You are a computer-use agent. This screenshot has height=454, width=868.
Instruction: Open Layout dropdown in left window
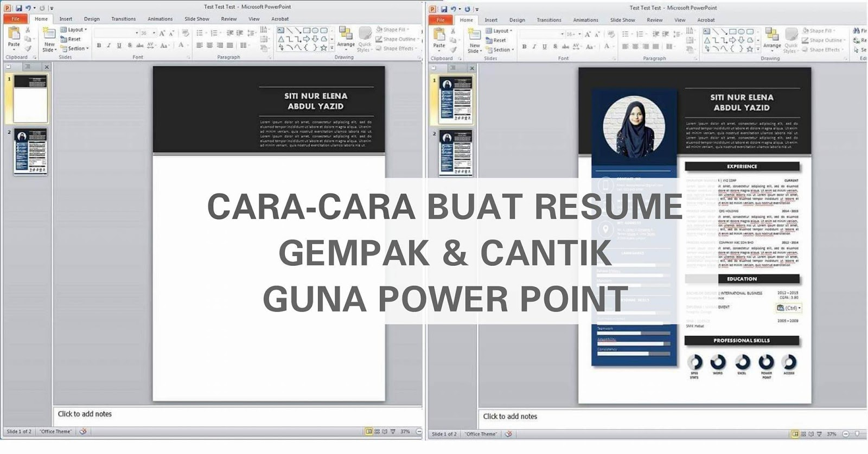click(74, 30)
